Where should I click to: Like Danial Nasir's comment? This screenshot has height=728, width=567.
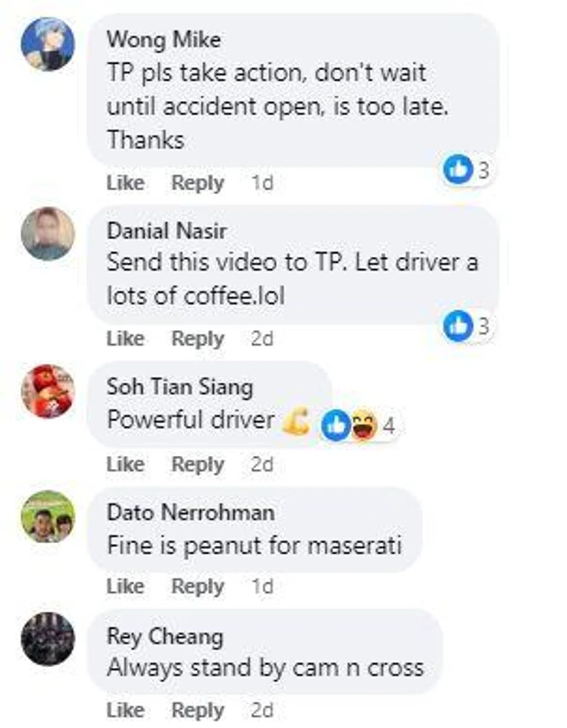coord(125,338)
